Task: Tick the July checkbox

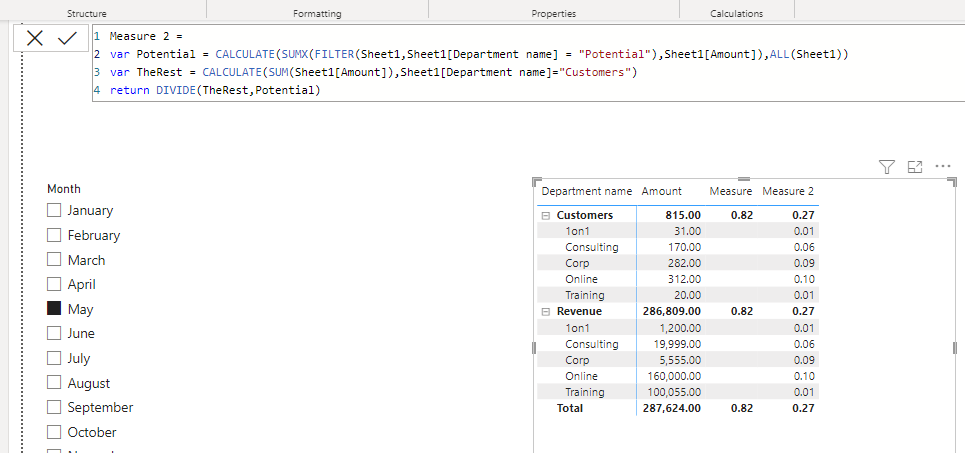Action: point(54,358)
